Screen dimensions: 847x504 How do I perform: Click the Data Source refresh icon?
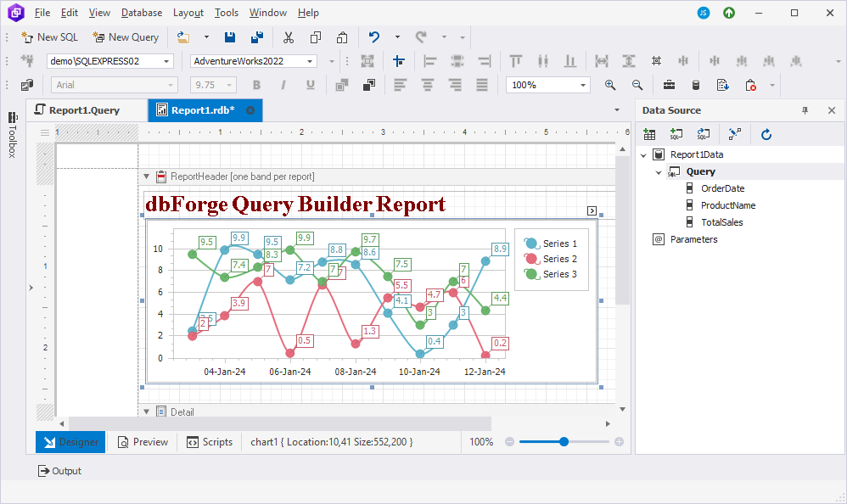coord(766,135)
